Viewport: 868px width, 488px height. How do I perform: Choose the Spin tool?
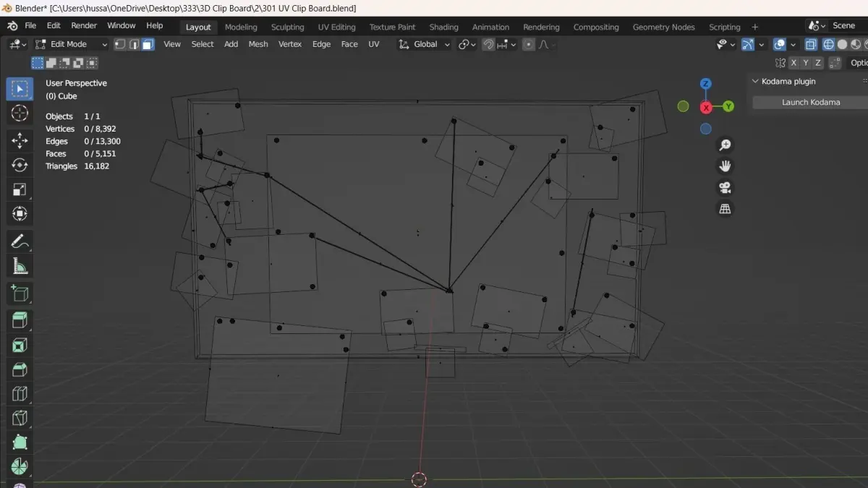point(20,467)
